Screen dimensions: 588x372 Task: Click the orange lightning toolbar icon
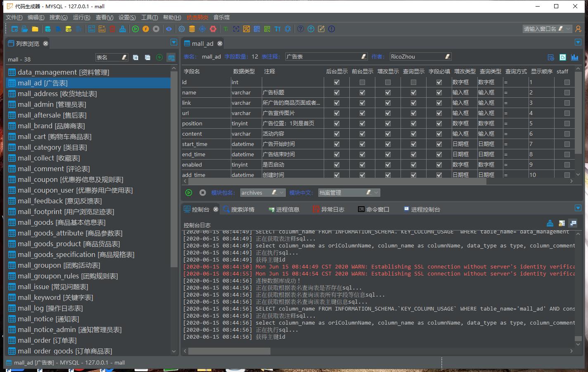(146, 29)
